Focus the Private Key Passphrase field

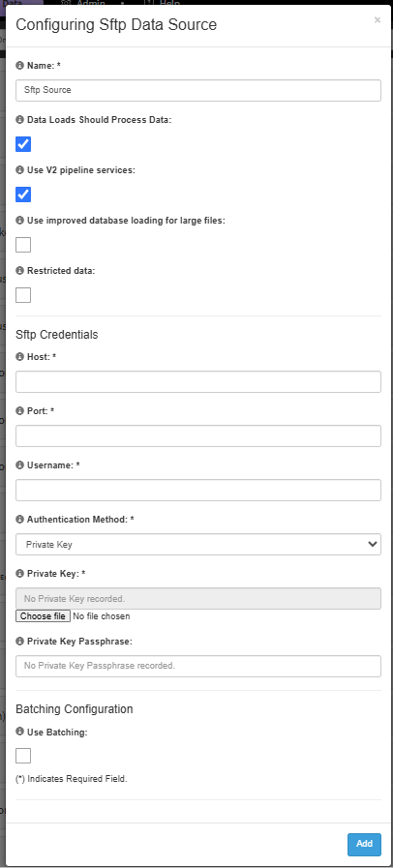[x=198, y=666]
